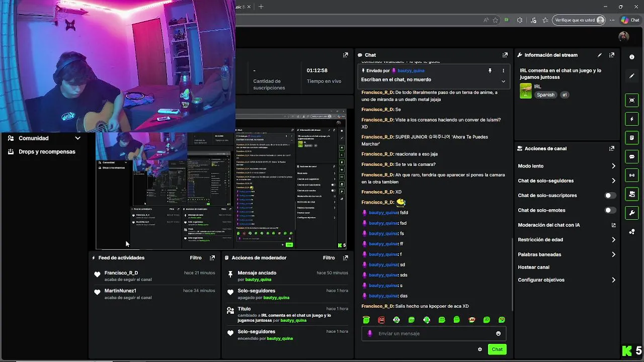
Task: Click the wrench sidebar icon
Action: (632, 213)
